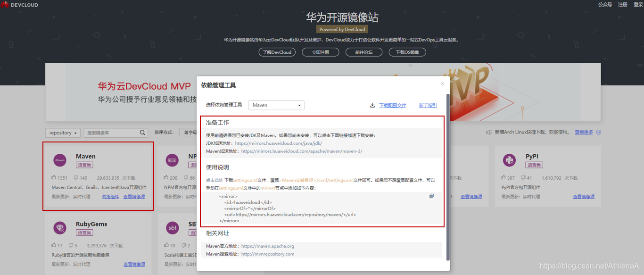Click the SBT thumbs-up icon

166,245
